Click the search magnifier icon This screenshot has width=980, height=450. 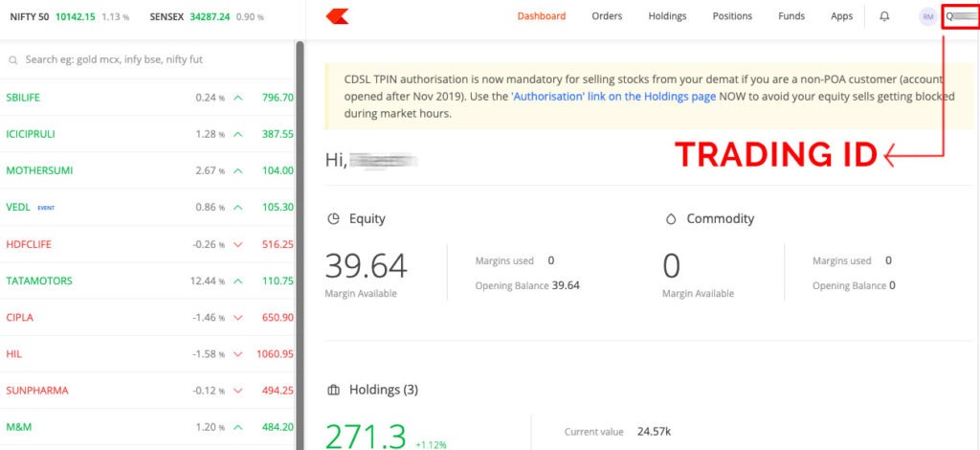point(13,60)
